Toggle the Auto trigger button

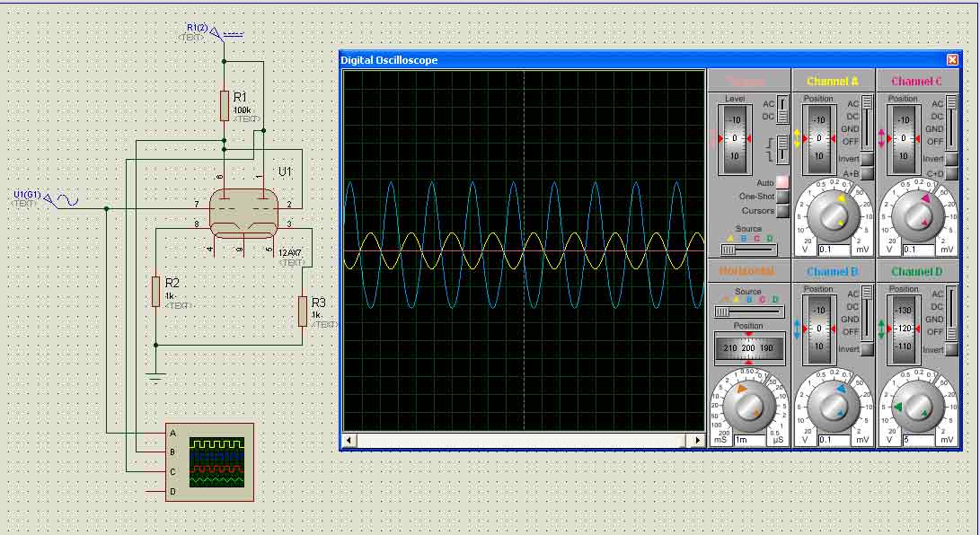coord(782,183)
